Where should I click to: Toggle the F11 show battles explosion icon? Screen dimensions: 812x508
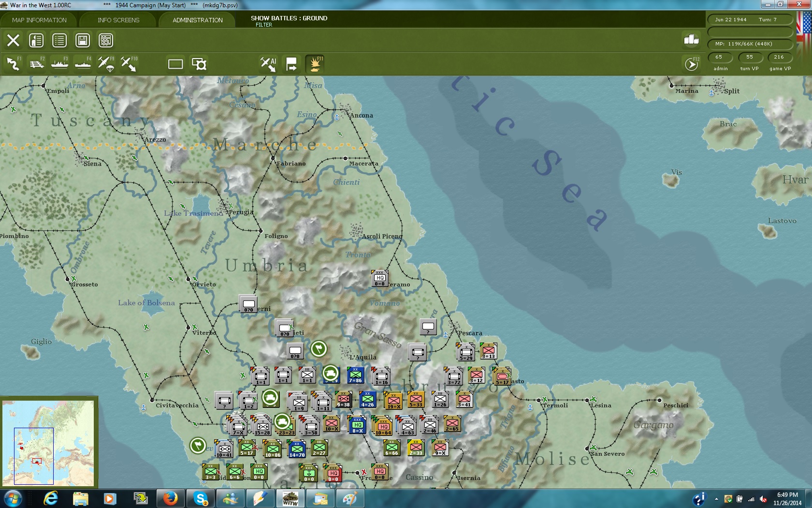[x=315, y=64]
